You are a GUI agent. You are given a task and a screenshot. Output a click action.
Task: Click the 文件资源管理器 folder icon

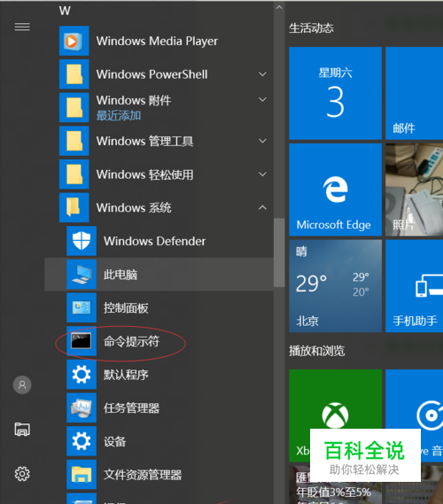point(82,475)
